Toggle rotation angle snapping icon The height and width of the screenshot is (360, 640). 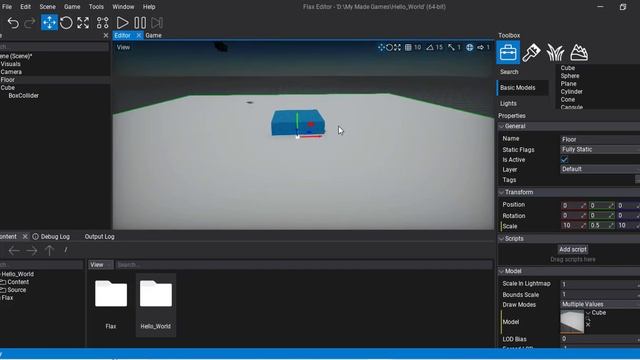430,47
